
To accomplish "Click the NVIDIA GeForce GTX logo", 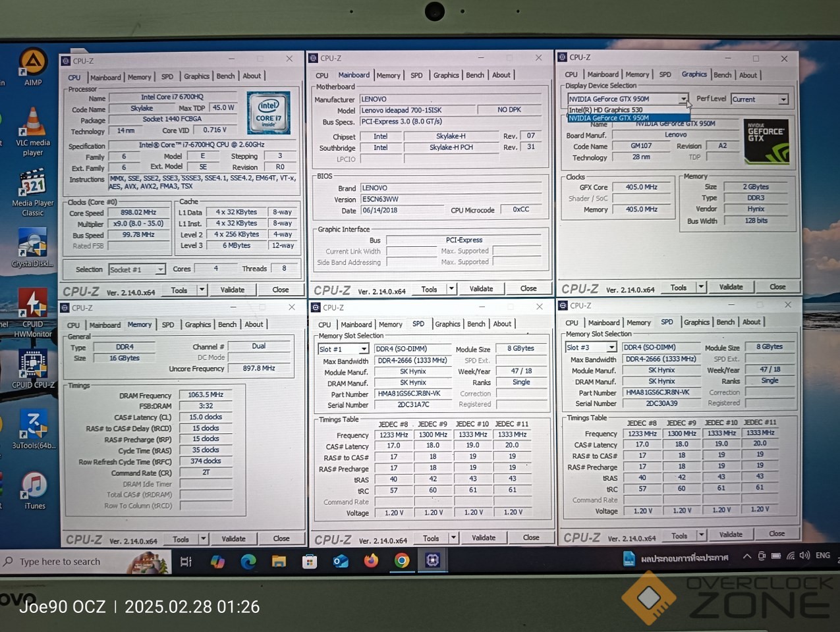I will 766,141.
